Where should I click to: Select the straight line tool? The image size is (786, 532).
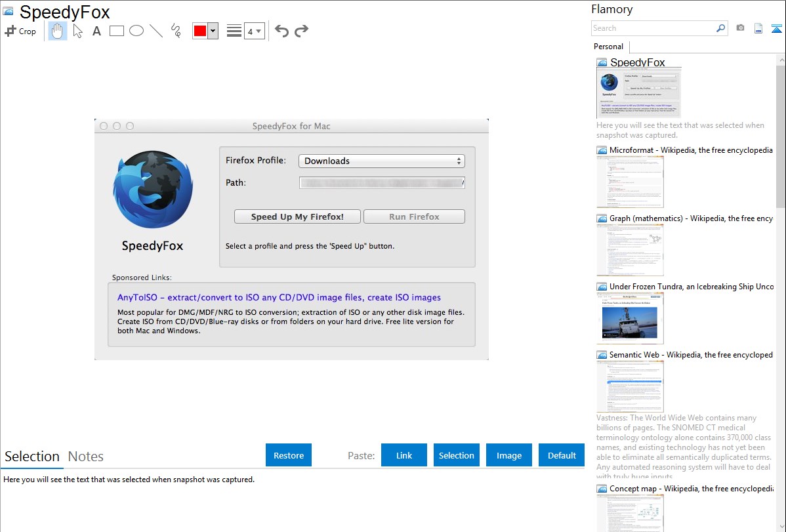pos(156,31)
